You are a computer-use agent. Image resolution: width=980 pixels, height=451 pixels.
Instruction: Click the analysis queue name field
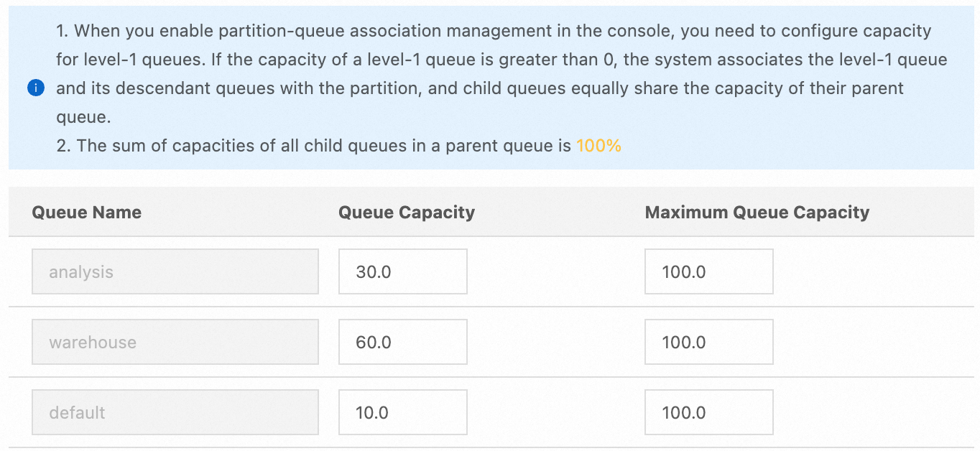click(175, 271)
